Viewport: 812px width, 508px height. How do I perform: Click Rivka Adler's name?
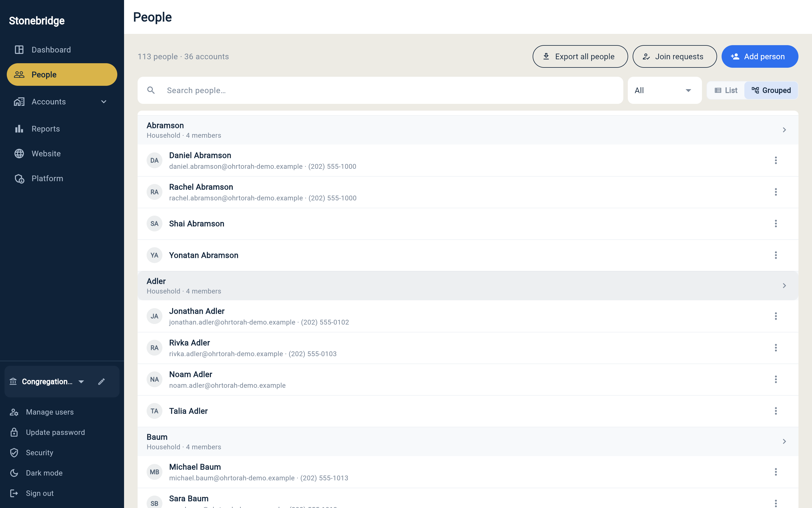click(189, 343)
